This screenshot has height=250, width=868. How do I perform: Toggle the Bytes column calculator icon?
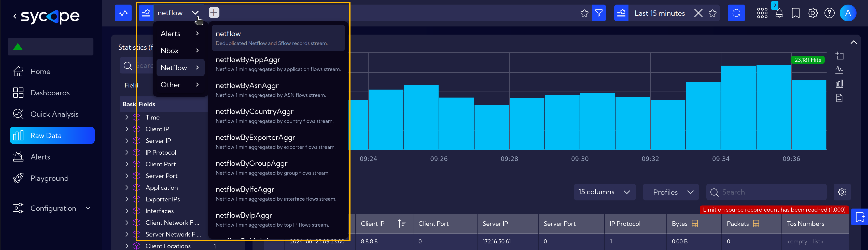tap(695, 224)
